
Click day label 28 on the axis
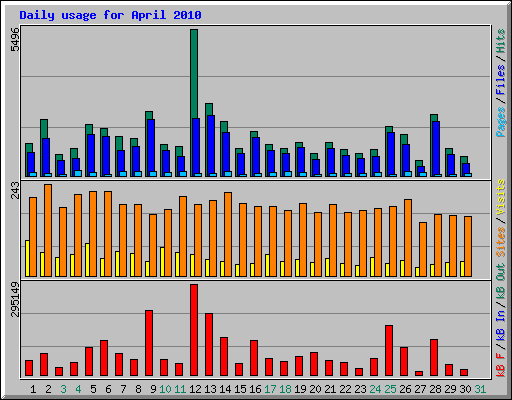point(435,389)
